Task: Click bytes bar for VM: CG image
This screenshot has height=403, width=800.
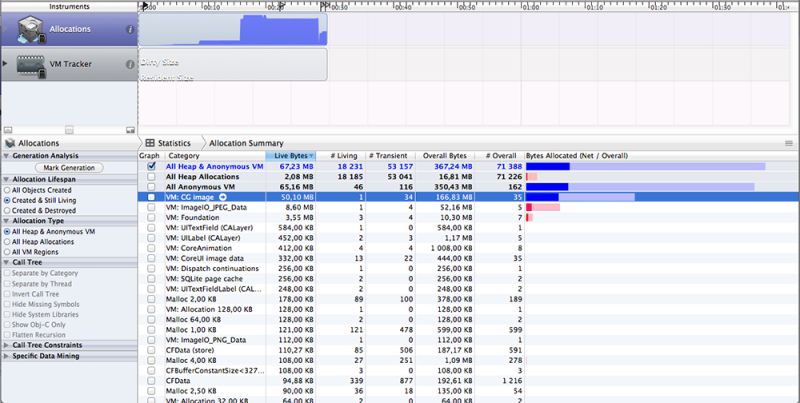Action: tap(580, 197)
